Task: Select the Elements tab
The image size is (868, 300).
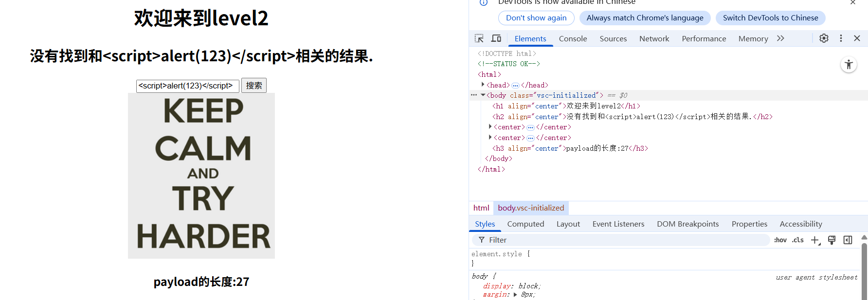Action: (x=530, y=39)
